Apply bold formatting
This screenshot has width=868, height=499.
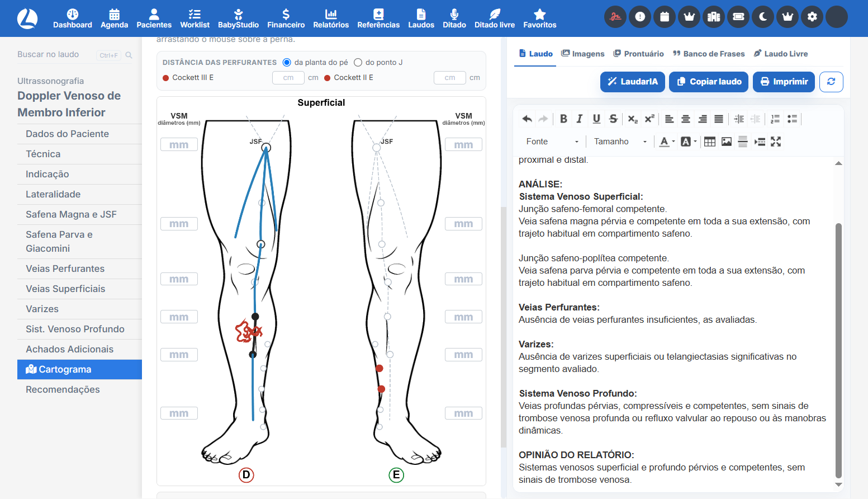point(563,119)
